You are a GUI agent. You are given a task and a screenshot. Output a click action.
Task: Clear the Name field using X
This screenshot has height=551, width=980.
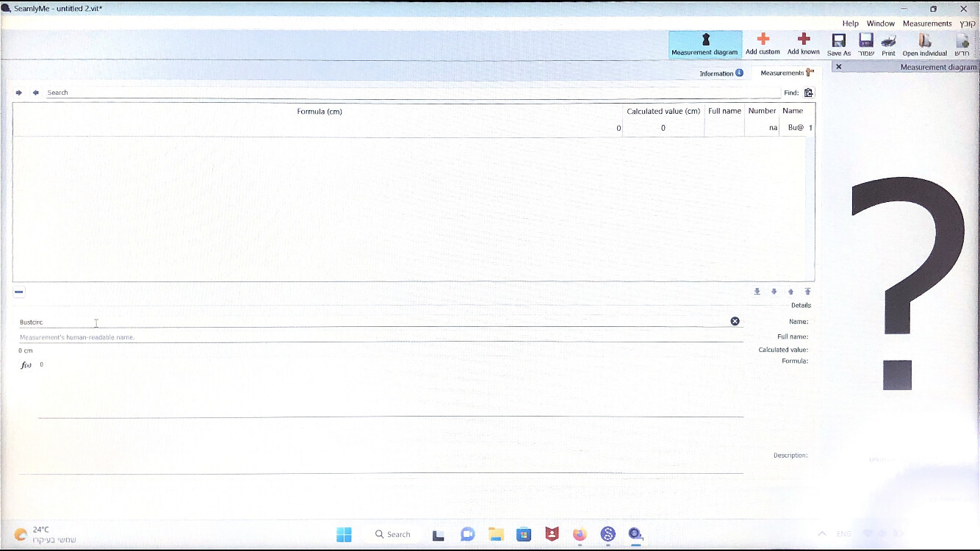point(735,321)
